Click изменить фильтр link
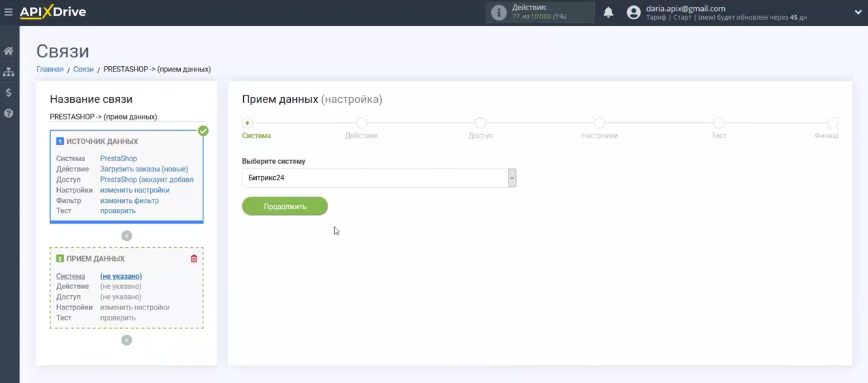868x383 pixels. click(x=129, y=201)
